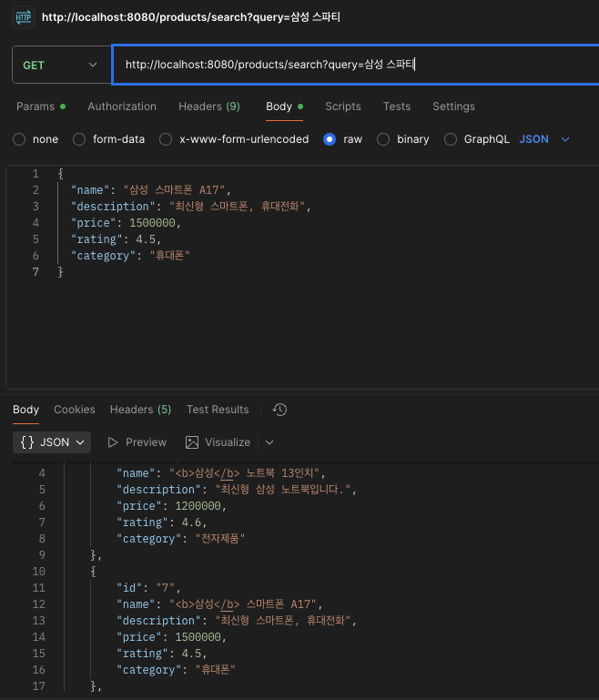Click response name line with 노트북 13인치
Image resolution: width=599 pixels, height=700 pixels.
pos(221,473)
